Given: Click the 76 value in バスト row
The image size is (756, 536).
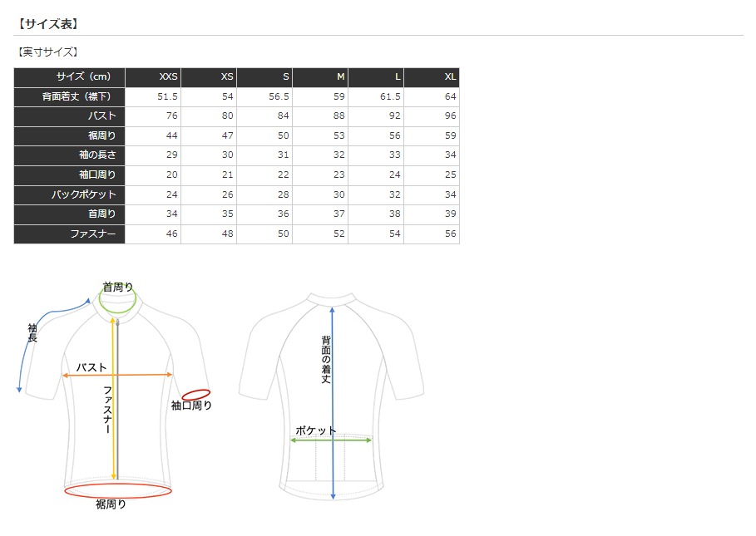Looking at the screenshot, I should [x=171, y=116].
